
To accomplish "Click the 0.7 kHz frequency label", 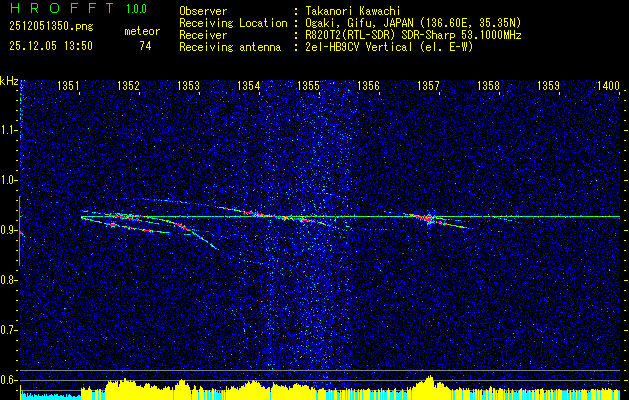I will click(x=9, y=330).
